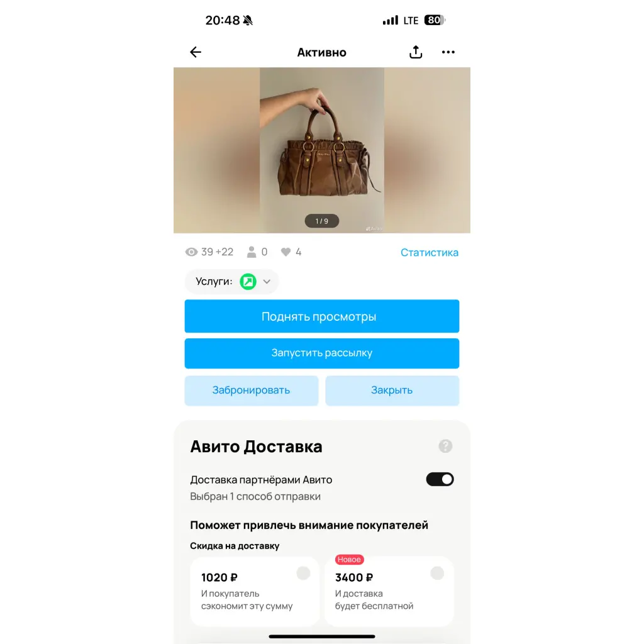Tap the 1 / 9 photo counter badge
The height and width of the screenshot is (644, 644).
pos(322,221)
